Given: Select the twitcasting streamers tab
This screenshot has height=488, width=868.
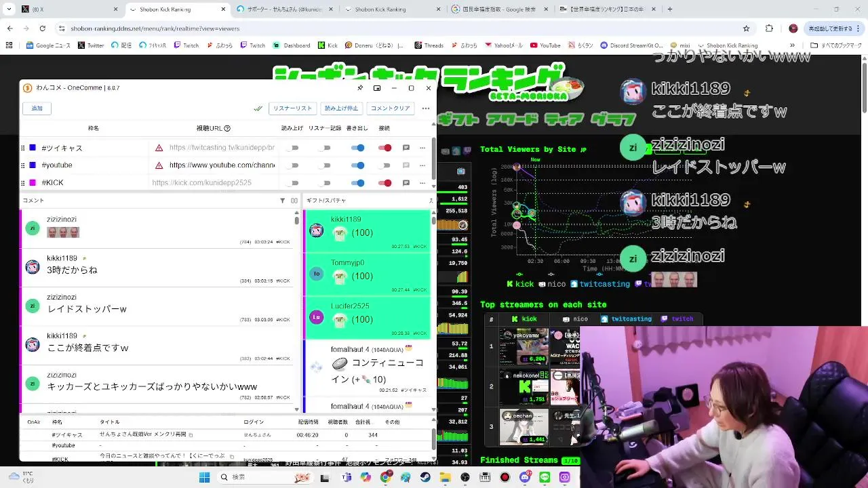Looking at the screenshot, I should [626, 319].
